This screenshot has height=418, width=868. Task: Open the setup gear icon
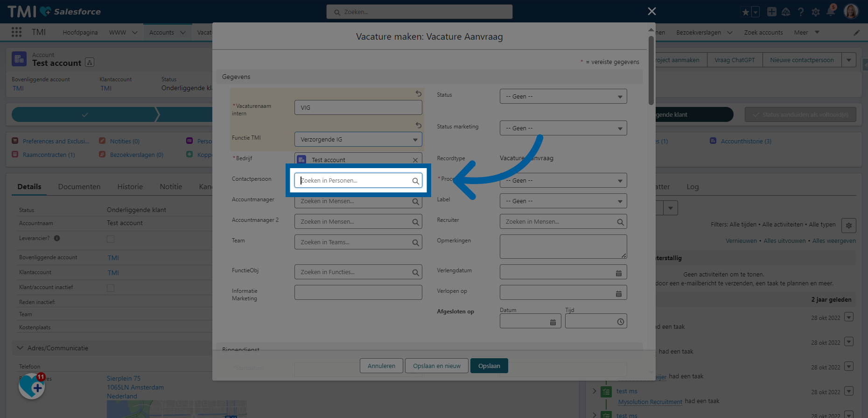coord(816,12)
